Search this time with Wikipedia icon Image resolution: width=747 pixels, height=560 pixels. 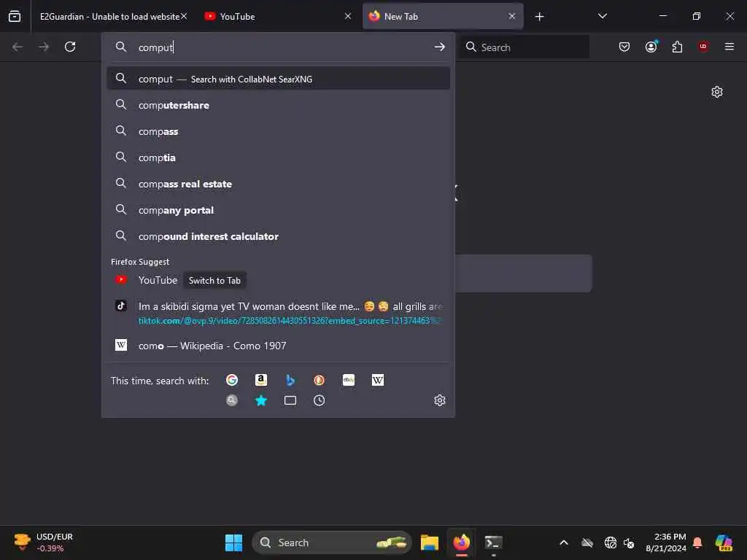(377, 380)
